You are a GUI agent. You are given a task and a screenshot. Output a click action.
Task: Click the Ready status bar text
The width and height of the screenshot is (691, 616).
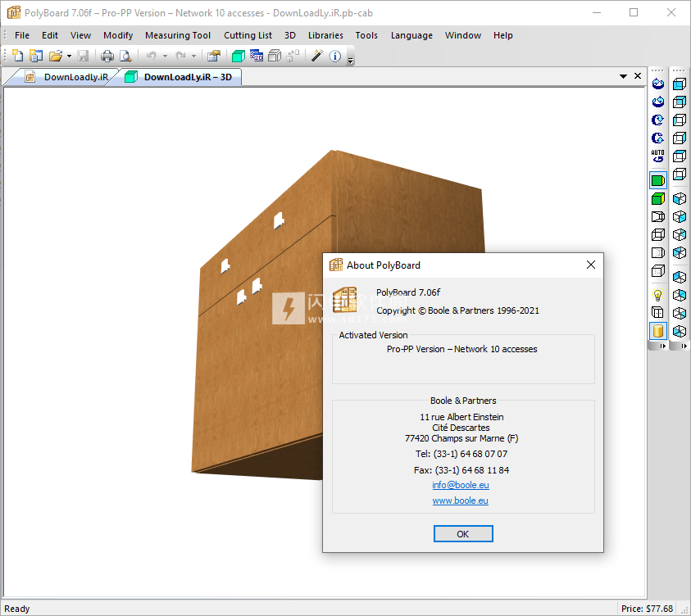tap(16, 609)
